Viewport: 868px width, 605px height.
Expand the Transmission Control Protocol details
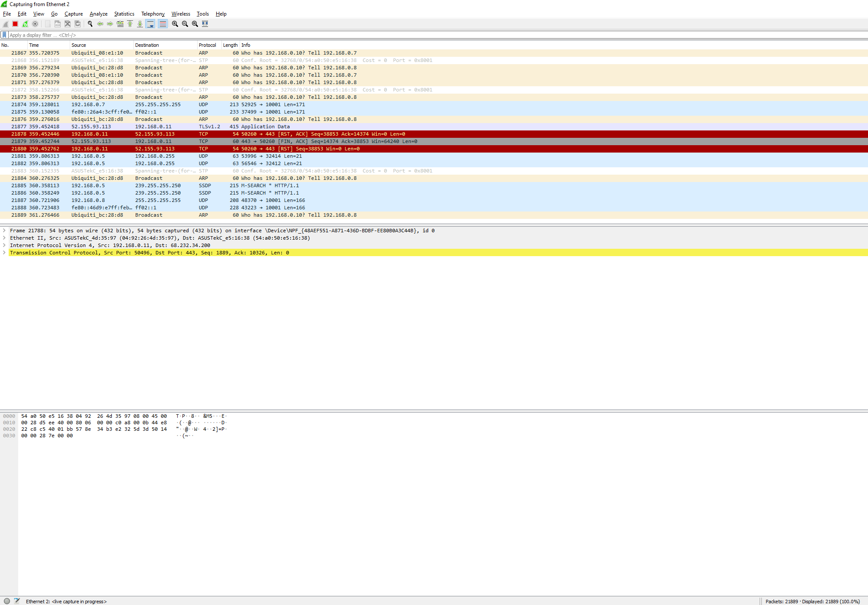point(4,253)
